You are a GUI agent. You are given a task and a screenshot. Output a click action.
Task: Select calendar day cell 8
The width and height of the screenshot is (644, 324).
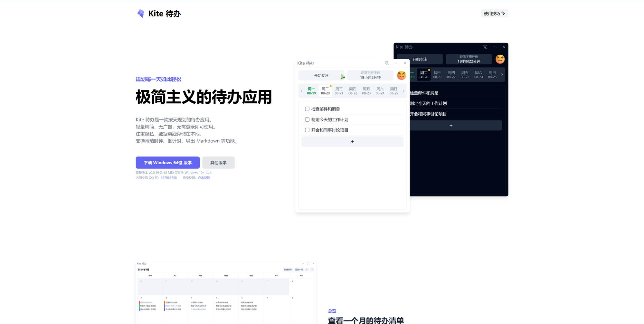301,308
